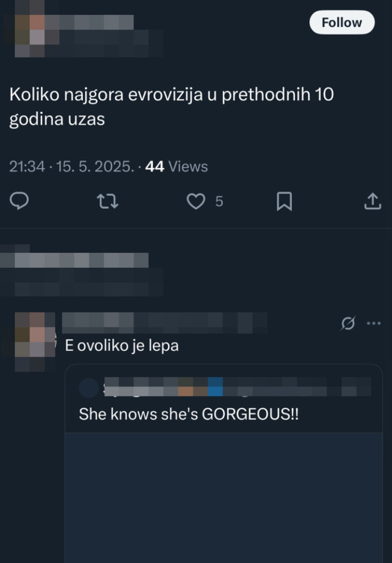Open the three-dot more menu on reply
The image size is (392, 563).
pyautogui.click(x=374, y=323)
